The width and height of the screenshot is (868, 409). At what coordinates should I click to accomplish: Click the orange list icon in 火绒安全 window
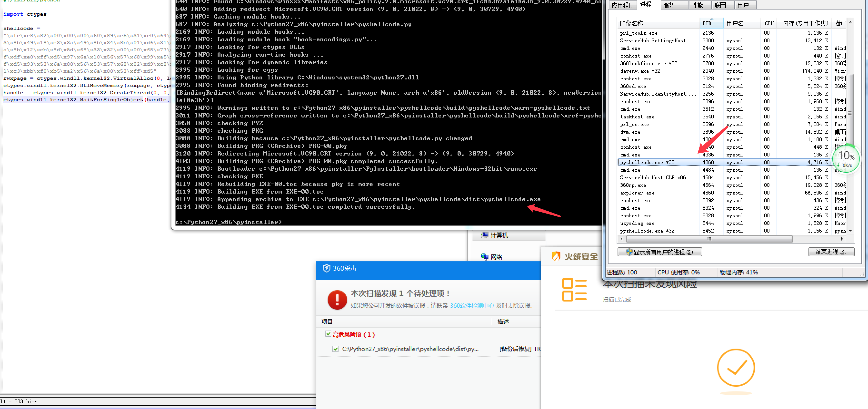coord(574,289)
